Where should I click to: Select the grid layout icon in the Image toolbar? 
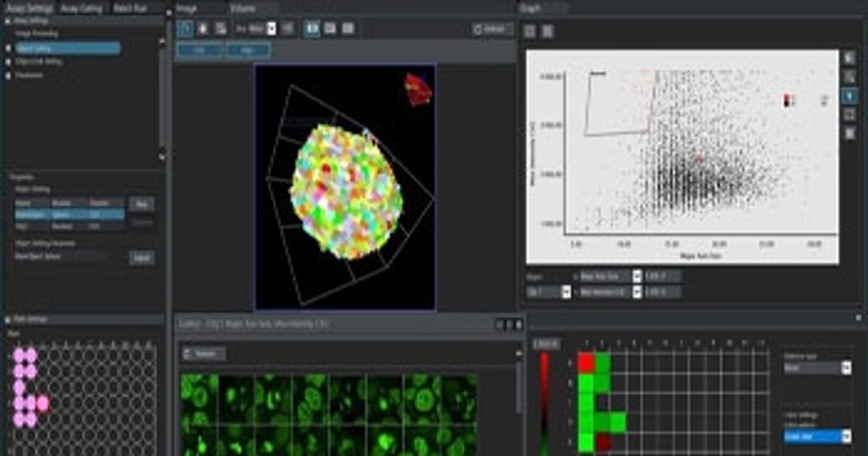point(346,29)
